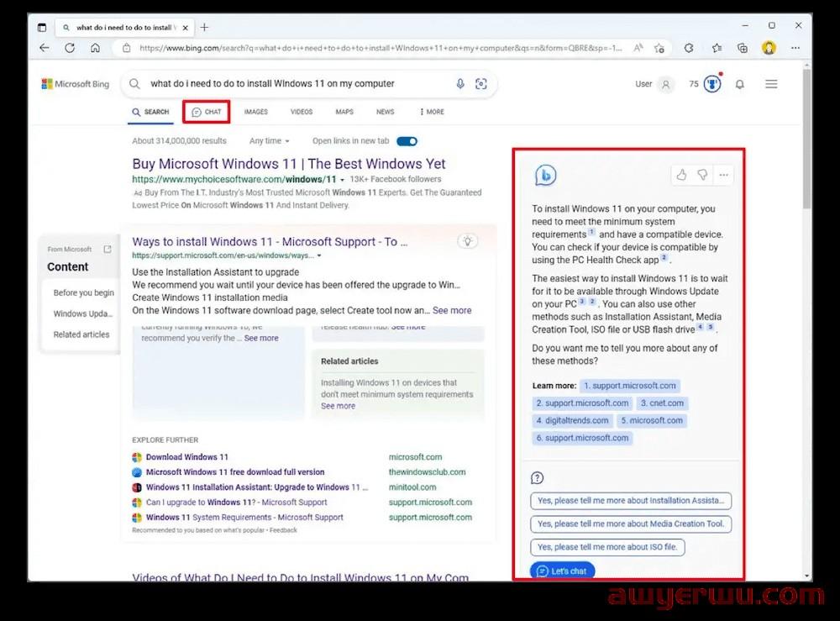Open browser Settings and more ellipsis
This screenshot has width=840, height=621.
pos(795,48)
